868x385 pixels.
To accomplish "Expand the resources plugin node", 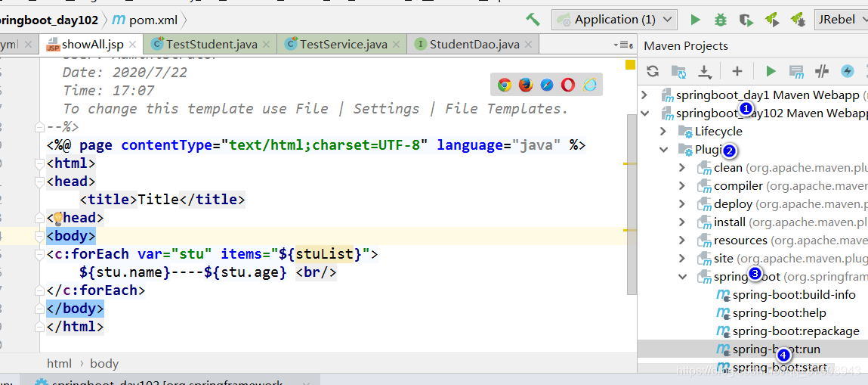I will pyautogui.click(x=682, y=241).
